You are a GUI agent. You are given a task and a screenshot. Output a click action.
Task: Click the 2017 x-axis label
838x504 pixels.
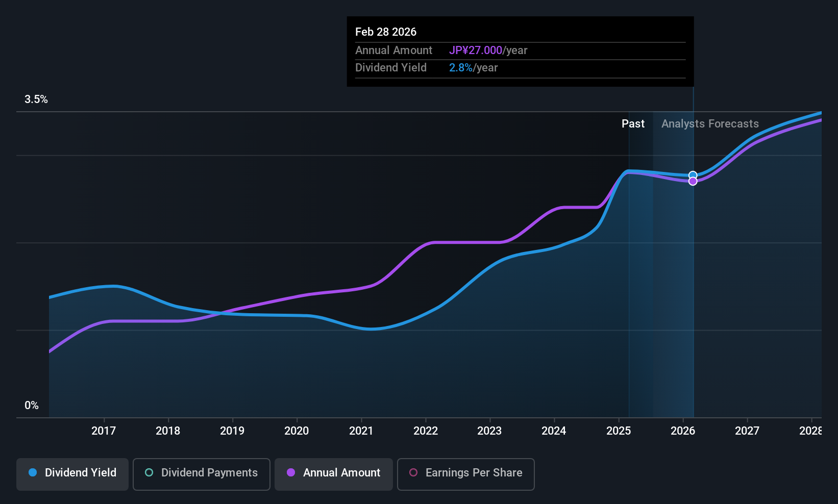[x=104, y=431]
